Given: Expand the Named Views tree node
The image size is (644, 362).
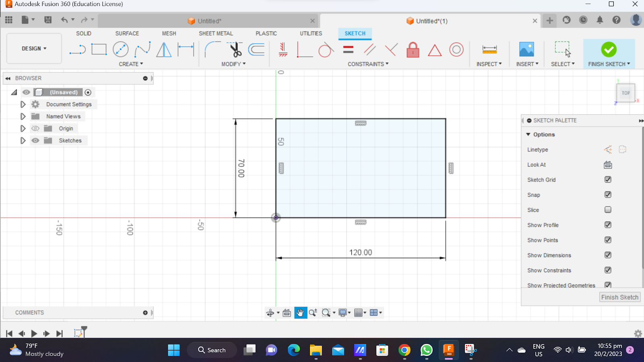Looking at the screenshot, I should coord(23,116).
